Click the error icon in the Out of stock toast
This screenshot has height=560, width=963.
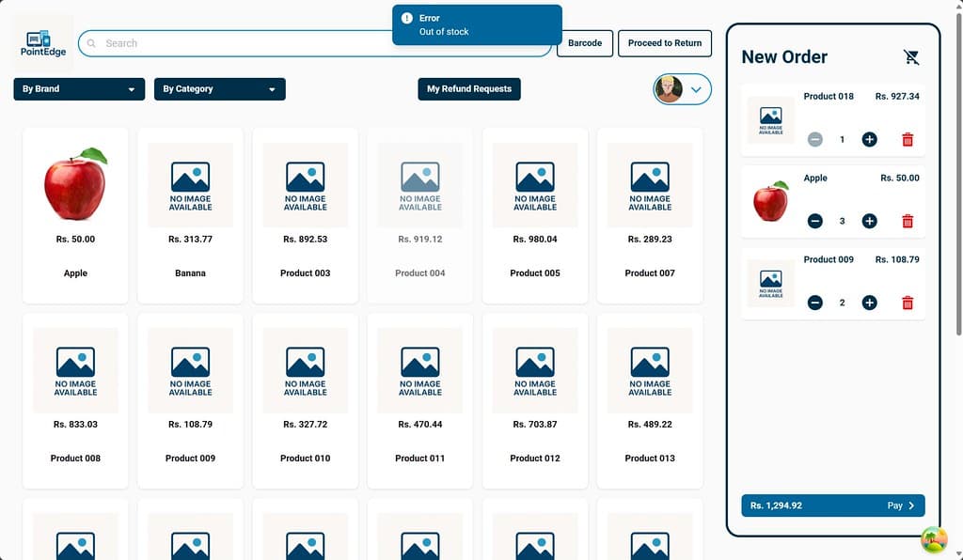405,18
